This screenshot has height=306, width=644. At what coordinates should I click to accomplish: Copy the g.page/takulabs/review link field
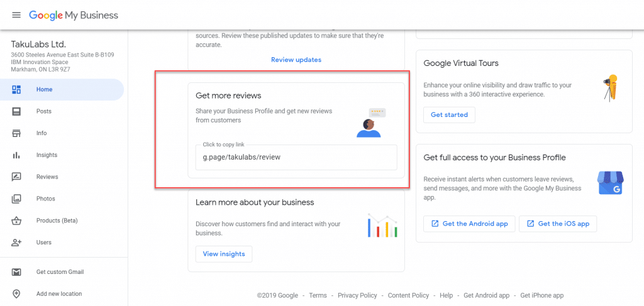click(x=296, y=157)
